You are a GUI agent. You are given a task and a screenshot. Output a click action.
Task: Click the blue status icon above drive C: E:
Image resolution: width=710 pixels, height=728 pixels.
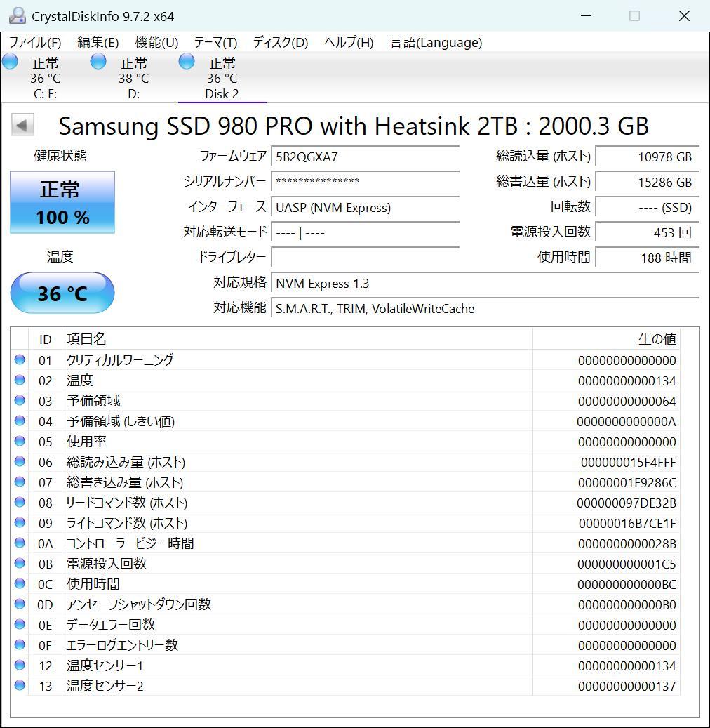[10, 62]
